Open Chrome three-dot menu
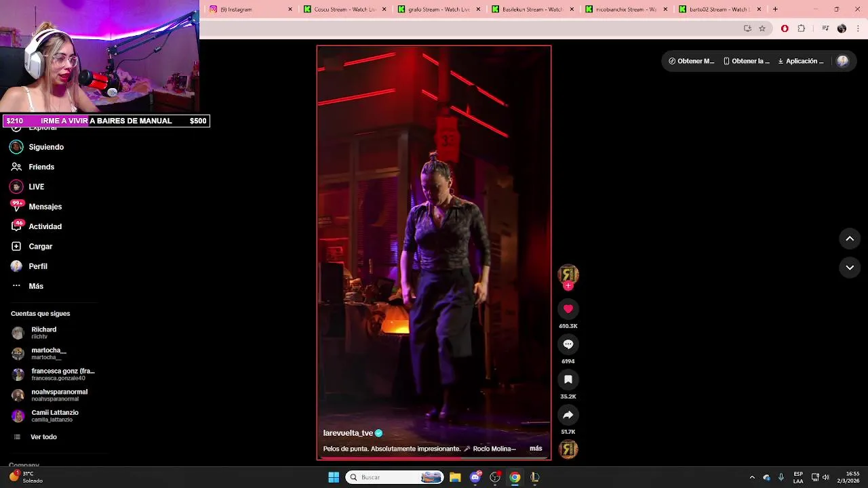Screen dimensions: 868x488 tap(859, 28)
